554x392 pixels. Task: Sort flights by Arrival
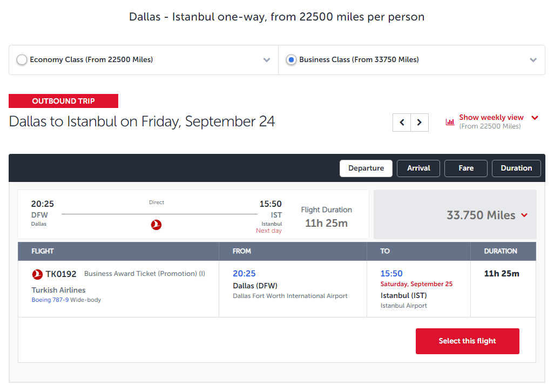click(418, 168)
